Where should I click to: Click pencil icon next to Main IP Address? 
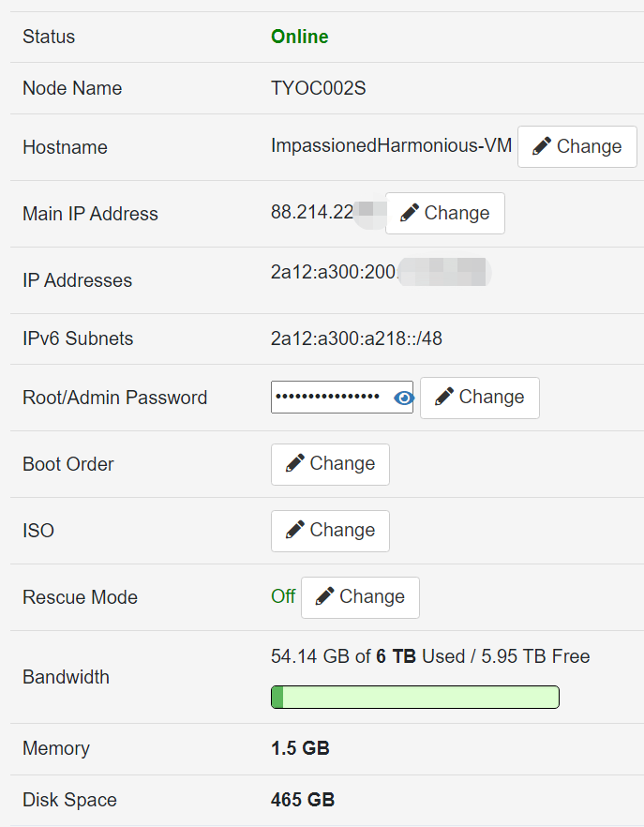[x=409, y=214]
